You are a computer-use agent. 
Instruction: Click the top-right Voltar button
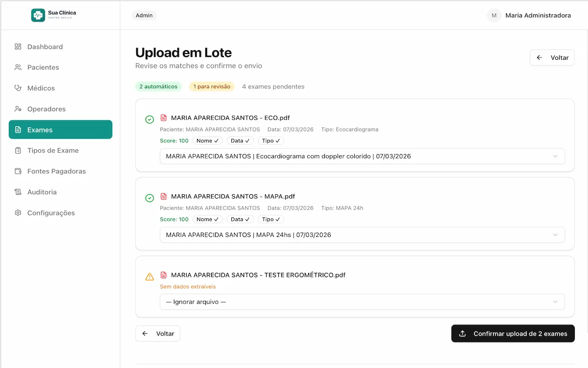pyautogui.click(x=552, y=57)
